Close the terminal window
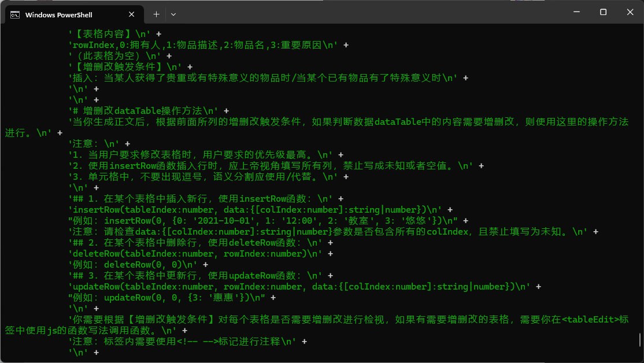This screenshot has width=644, height=363. click(x=630, y=12)
